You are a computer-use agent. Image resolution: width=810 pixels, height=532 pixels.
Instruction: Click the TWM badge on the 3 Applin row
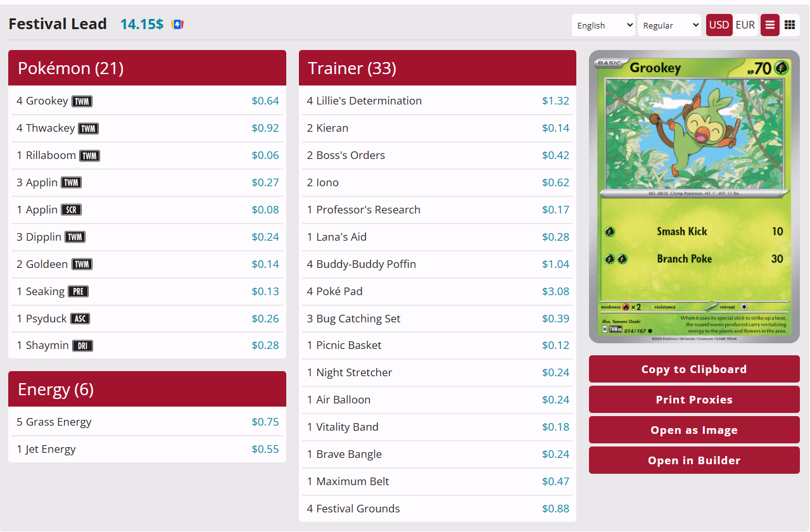72,183
